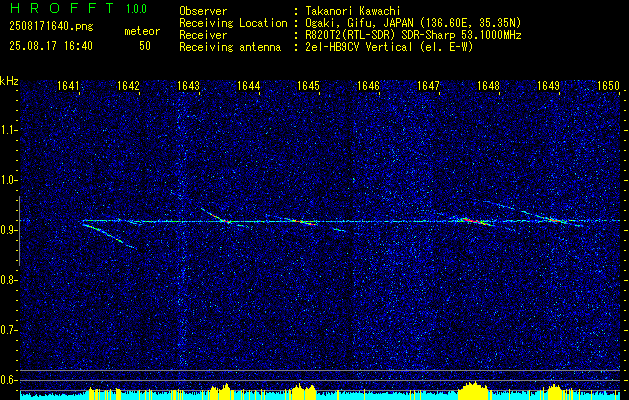Viewport: 629px width, 400px height.
Task: Click time marker 1650
Action: (609, 85)
